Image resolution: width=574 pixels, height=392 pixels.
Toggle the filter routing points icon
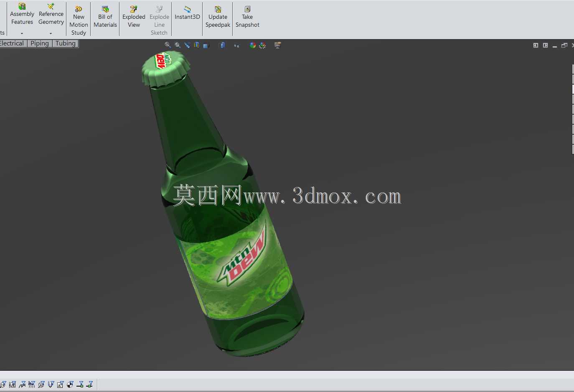(x=80, y=384)
